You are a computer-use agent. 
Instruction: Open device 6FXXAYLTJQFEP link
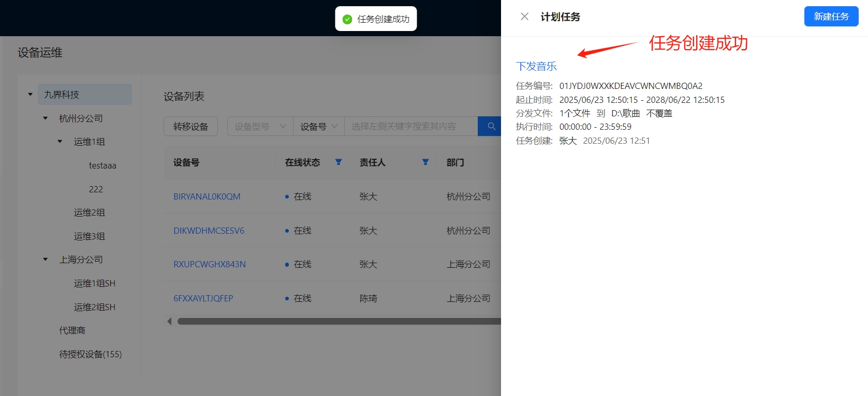(203, 298)
